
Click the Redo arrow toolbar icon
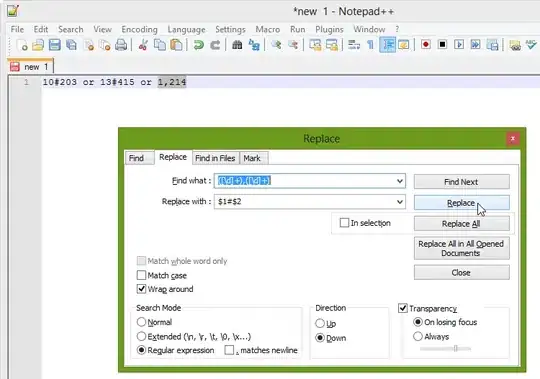click(215, 45)
